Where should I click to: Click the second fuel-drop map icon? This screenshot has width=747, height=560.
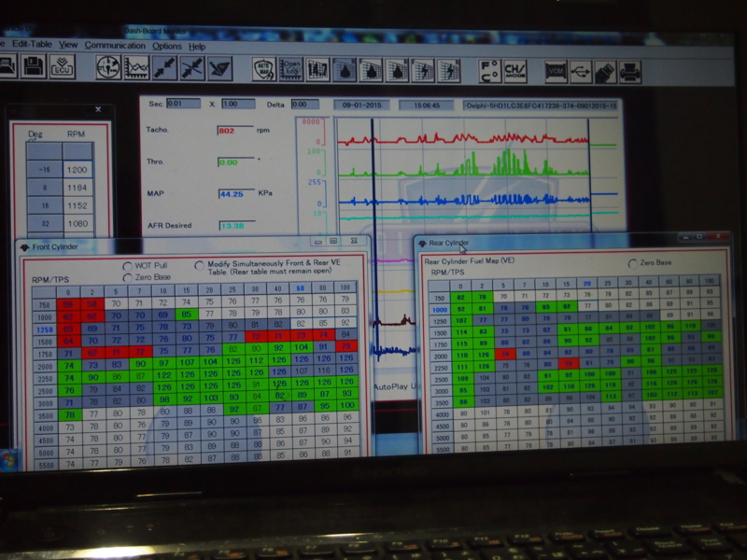pos(371,71)
